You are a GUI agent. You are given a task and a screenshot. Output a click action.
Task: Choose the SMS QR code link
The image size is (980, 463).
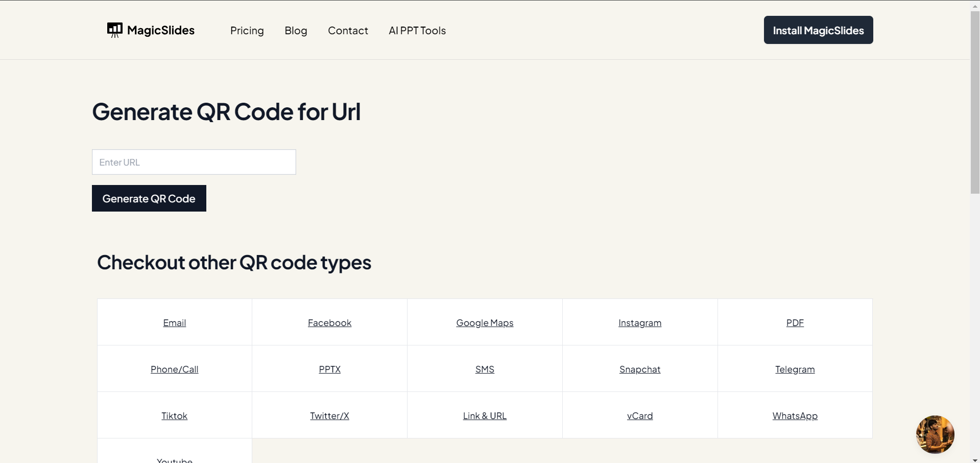tap(485, 369)
